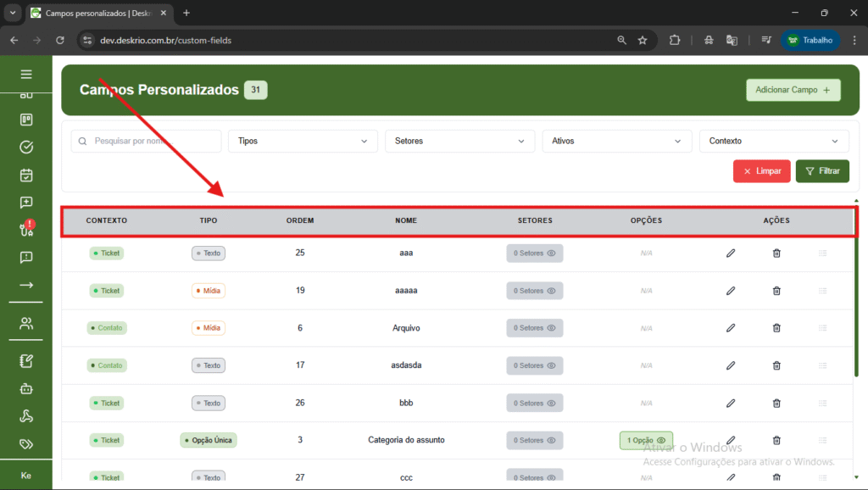Click the calendar icon in sidebar
868x490 pixels.
(x=26, y=175)
